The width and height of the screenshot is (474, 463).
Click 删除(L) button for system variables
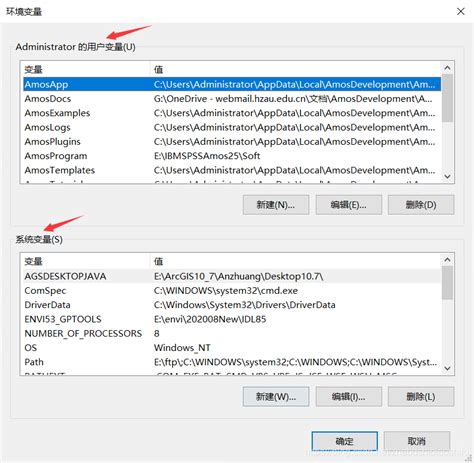click(421, 397)
